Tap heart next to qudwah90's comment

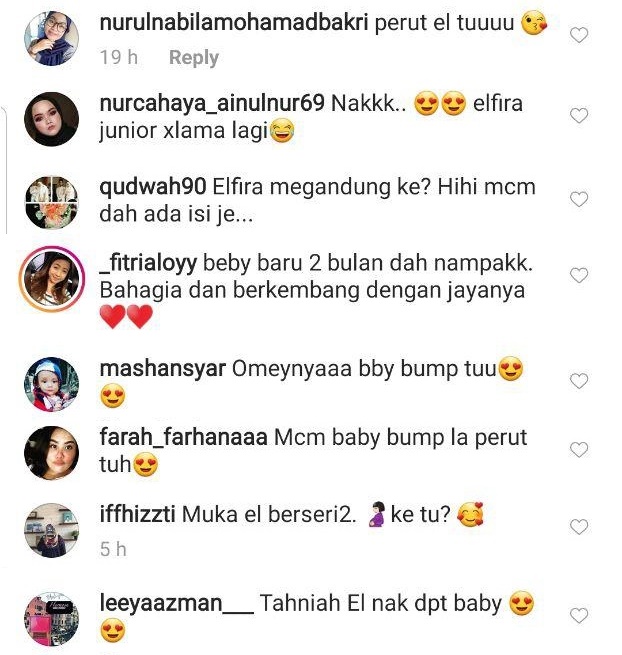[579, 199]
